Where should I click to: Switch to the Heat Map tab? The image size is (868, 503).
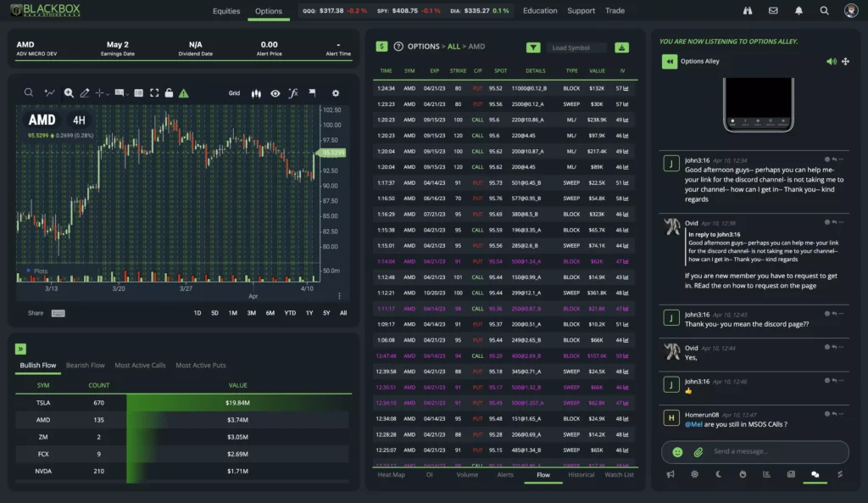pos(392,475)
